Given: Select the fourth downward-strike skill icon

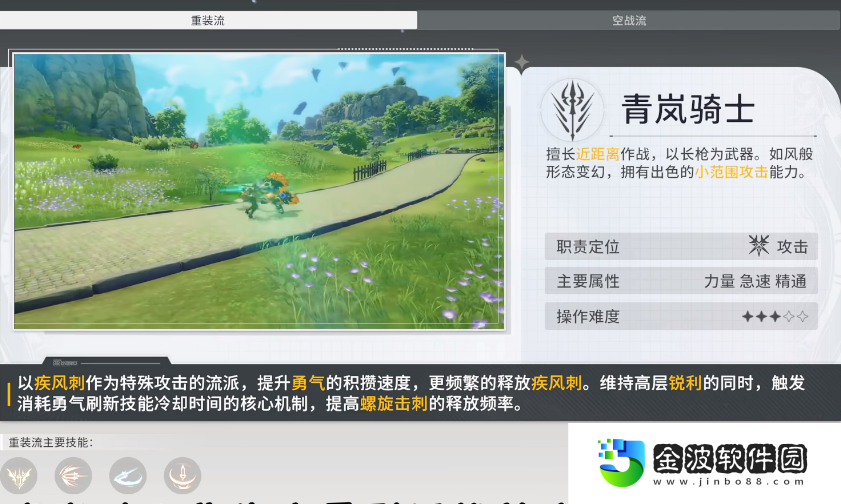Looking at the screenshot, I should (182, 476).
